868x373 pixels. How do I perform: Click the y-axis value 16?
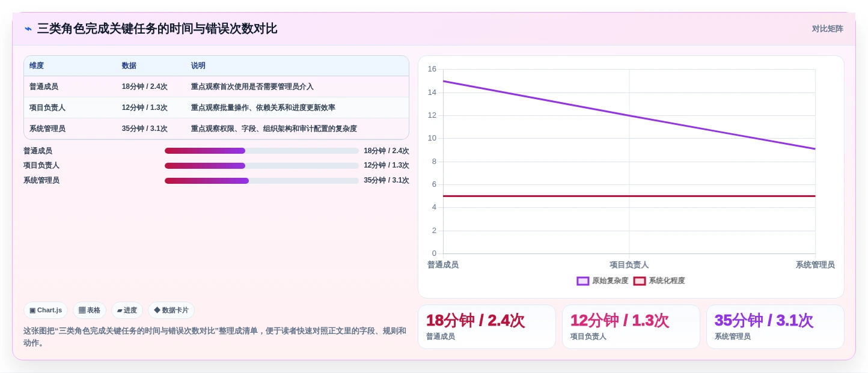432,69
